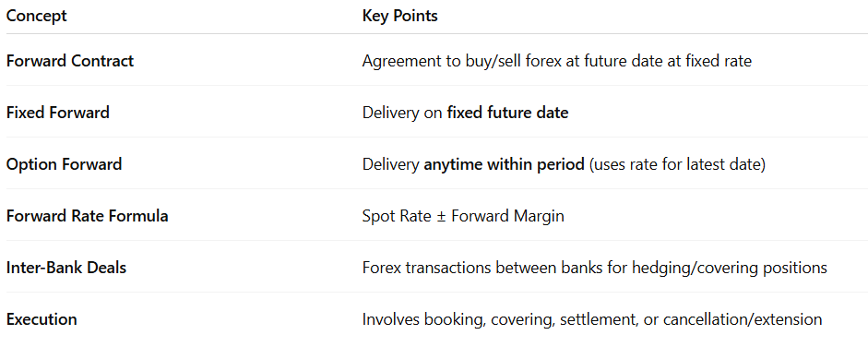
Task: Select the Fixed Forward row label
Action: pyautogui.click(x=57, y=113)
